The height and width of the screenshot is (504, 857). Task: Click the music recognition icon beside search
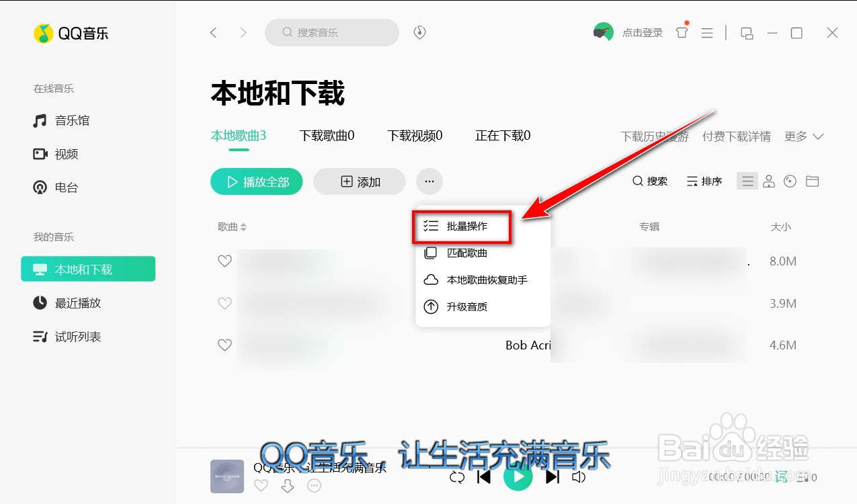click(420, 32)
